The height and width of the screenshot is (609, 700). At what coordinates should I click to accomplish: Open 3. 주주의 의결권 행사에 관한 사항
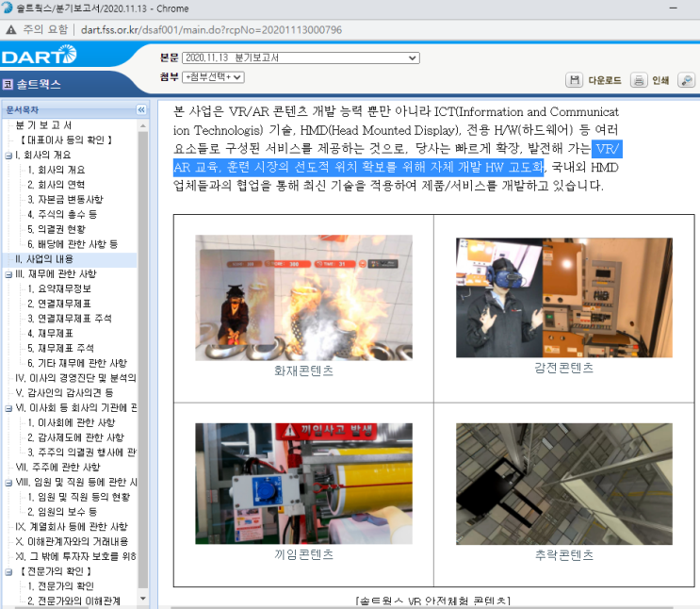coord(82,453)
